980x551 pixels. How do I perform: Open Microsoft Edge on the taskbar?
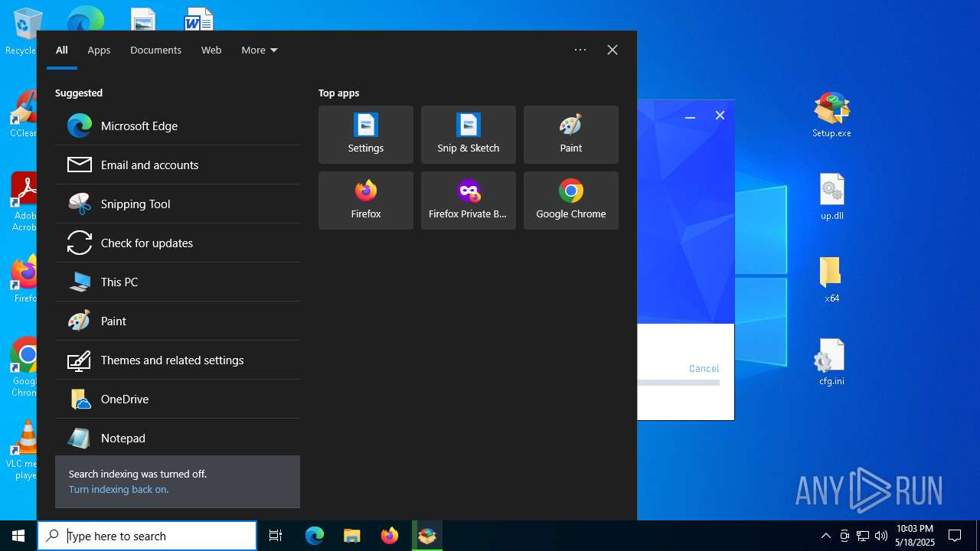315,536
